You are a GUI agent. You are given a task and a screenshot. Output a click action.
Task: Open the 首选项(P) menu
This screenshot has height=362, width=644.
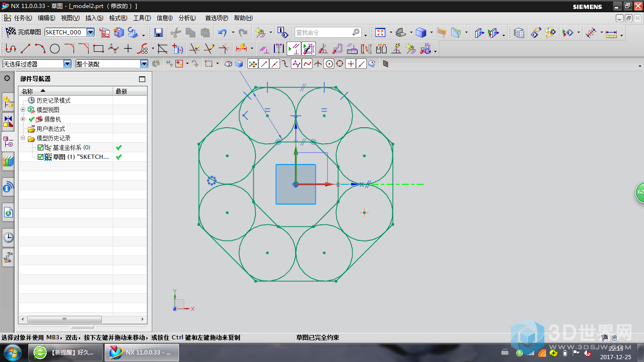(x=216, y=18)
